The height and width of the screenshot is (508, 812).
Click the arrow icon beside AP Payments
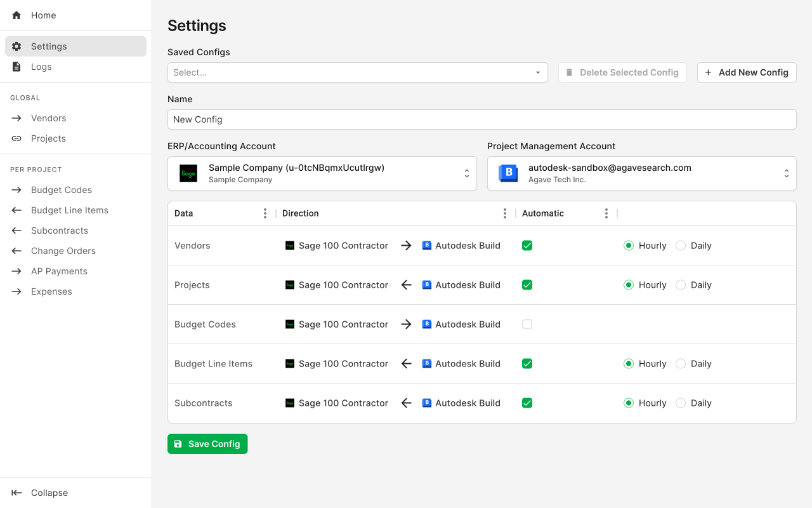(x=16, y=271)
